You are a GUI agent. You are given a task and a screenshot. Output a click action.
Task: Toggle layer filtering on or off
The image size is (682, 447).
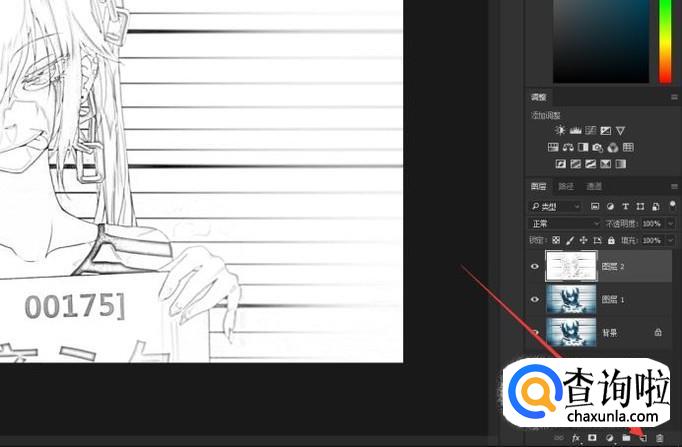(672, 205)
